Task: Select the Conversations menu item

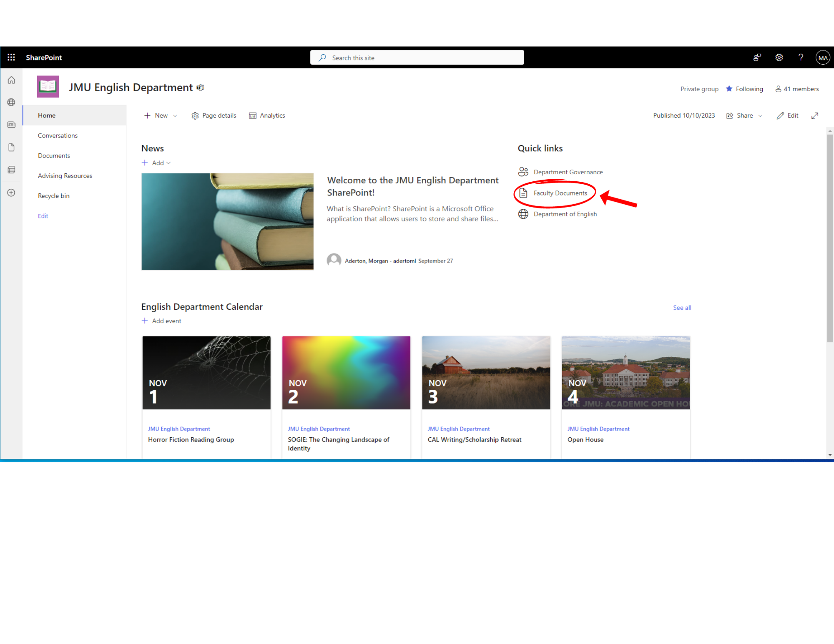Action: (x=59, y=135)
